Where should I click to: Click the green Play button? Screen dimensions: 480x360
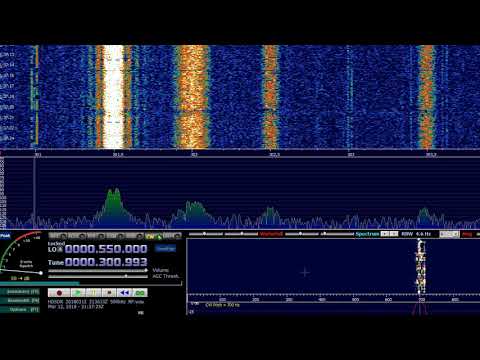78,293
